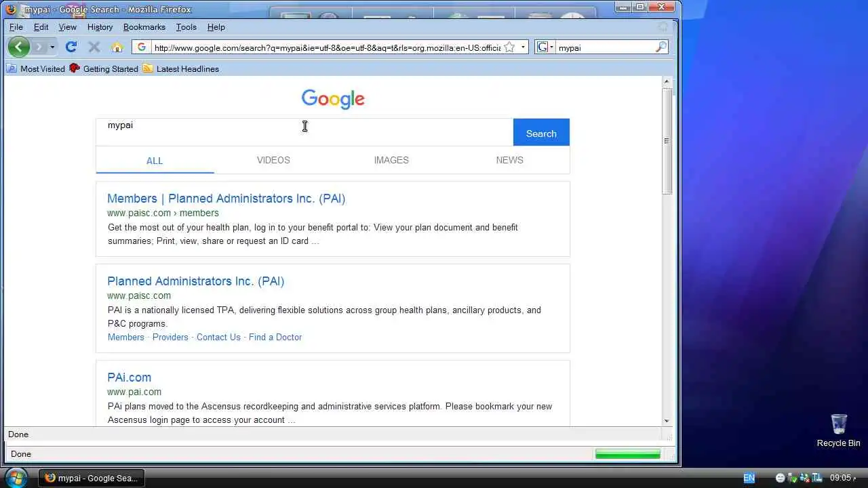This screenshot has width=868, height=488.
Task: Click the mypai - Google Search taskbar button
Action: click(92, 478)
